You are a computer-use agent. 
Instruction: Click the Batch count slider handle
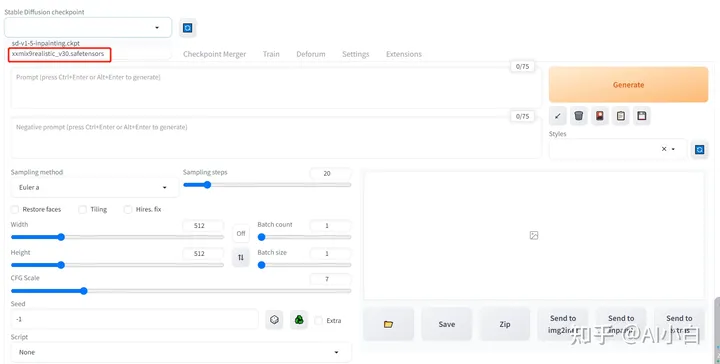click(x=261, y=237)
